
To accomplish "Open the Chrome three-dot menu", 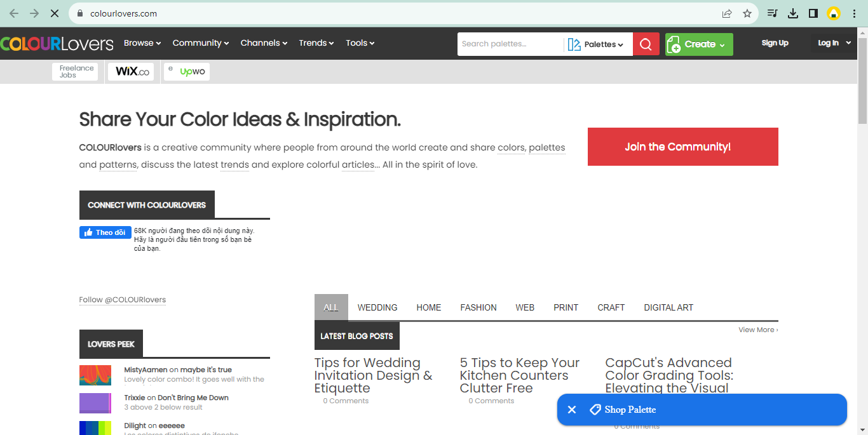I will [854, 13].
